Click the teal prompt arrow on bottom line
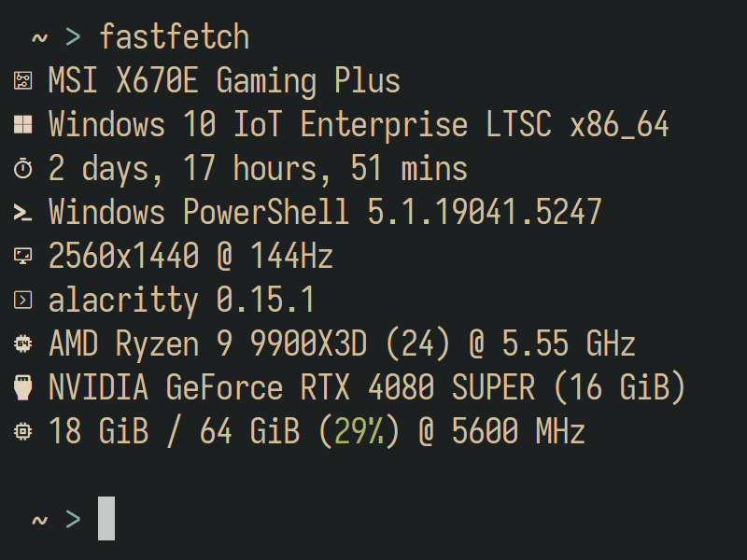This screenshot has height=560, width=747. pyautogui.click(x=73, y=519)
